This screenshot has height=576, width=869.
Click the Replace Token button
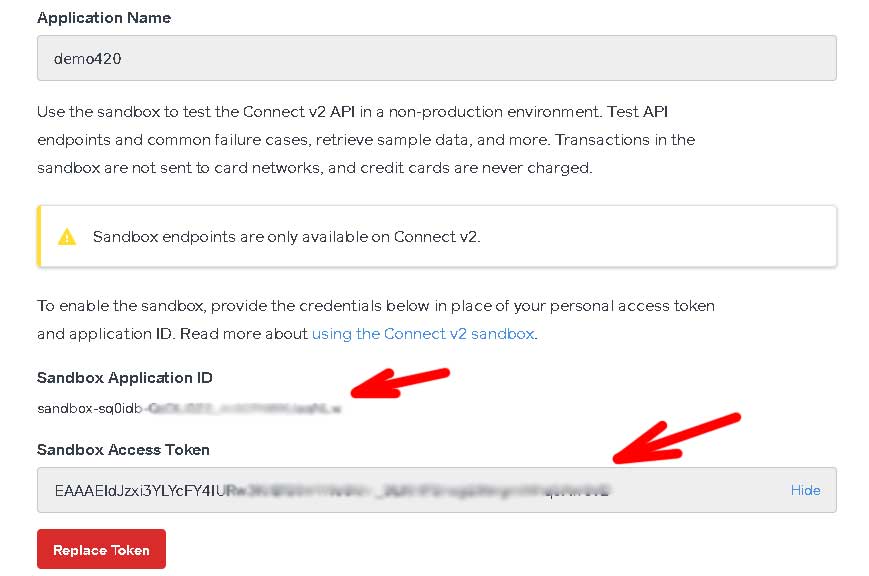click(x=101, y=549)
